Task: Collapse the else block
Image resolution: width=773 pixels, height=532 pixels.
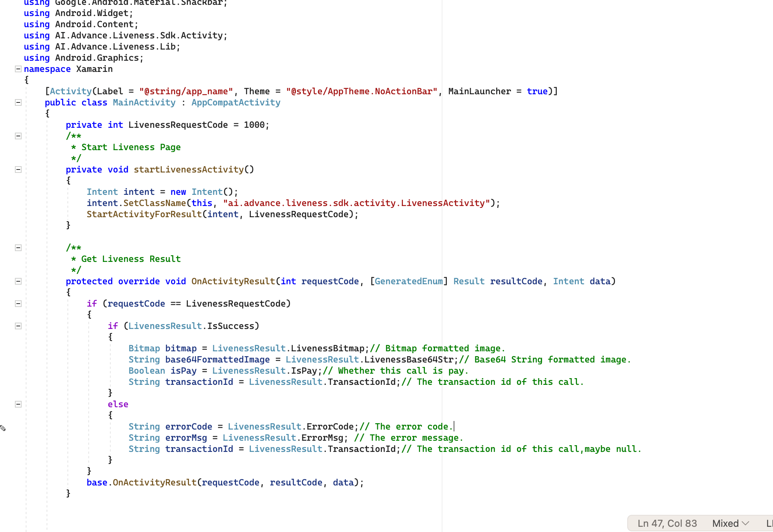Action: coord(18,404)
